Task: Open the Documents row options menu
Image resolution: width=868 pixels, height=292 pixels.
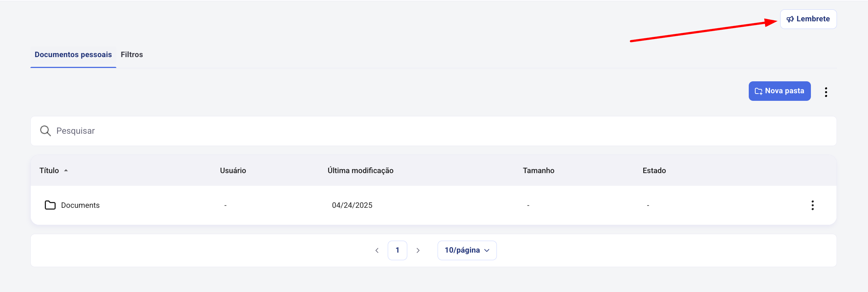Action: pos(812,205)
